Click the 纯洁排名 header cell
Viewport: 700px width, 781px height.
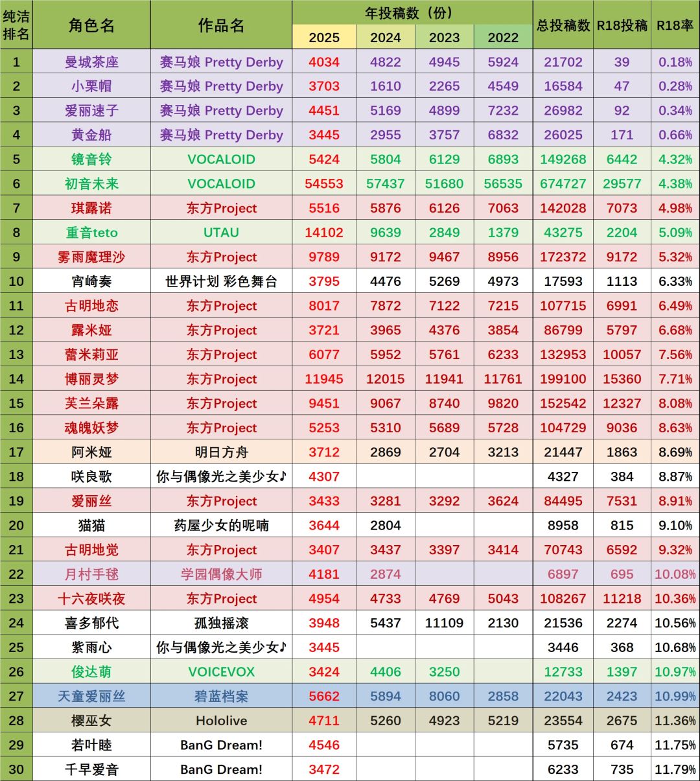click(16, 25)
